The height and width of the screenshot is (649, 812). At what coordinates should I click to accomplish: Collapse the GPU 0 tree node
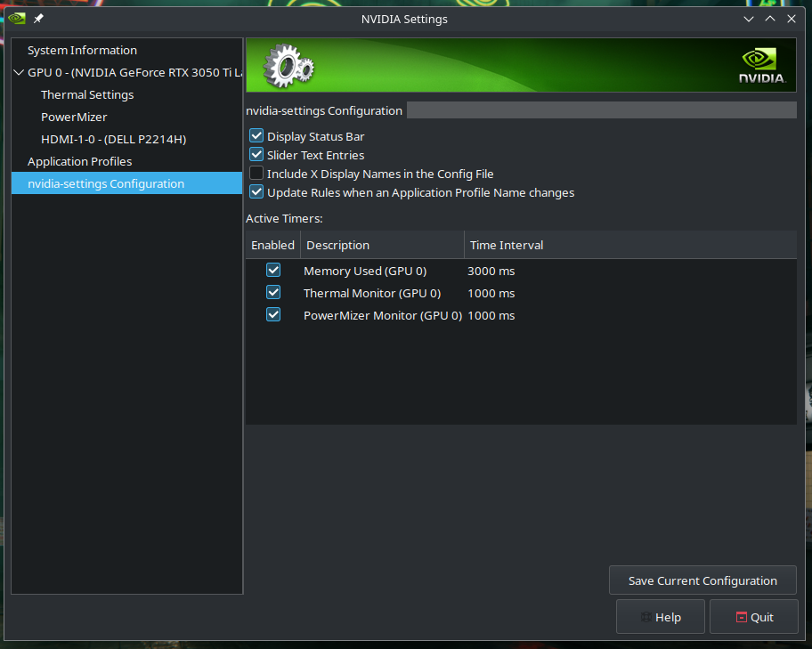pos(19,73)
